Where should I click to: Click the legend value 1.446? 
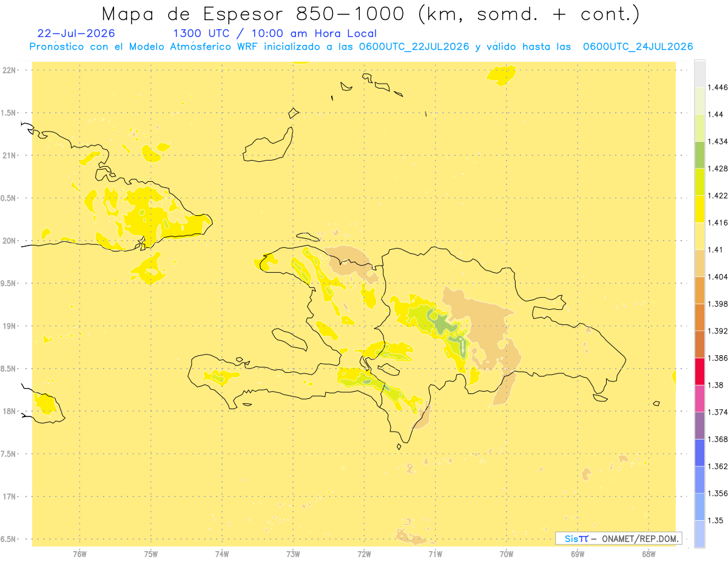tap(718, 87)
